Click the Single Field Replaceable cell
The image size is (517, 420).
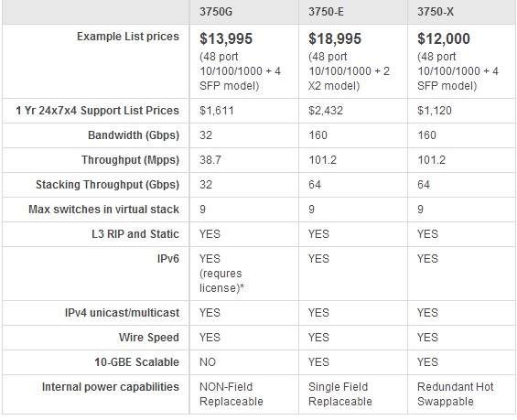click(x=353, y=394)
